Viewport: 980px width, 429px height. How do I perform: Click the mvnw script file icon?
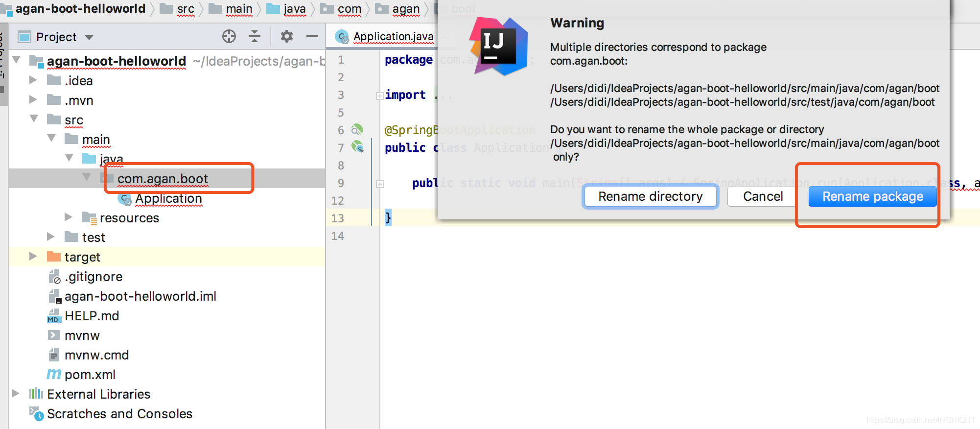[53, 335]
